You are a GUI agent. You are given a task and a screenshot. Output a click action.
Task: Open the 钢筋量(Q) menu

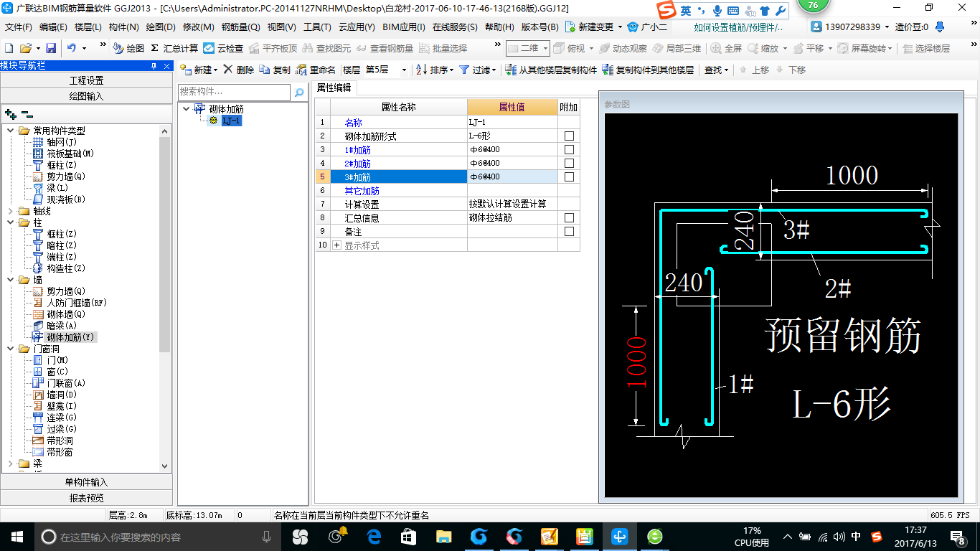[240, 27]
